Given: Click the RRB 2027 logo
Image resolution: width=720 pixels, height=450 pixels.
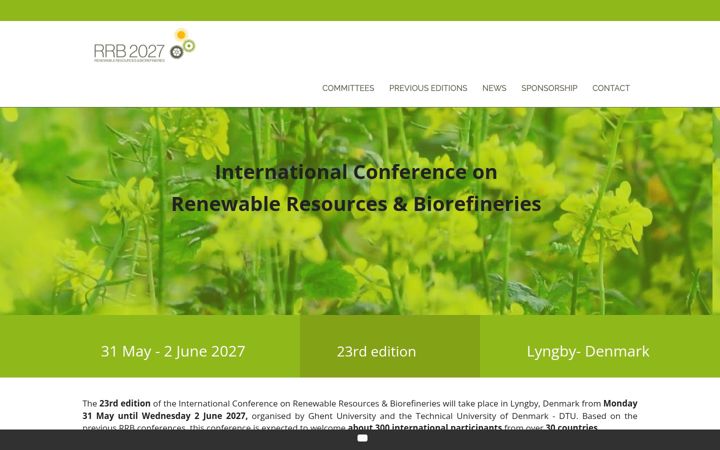Looking at the screenshot, I should point(145,45).
